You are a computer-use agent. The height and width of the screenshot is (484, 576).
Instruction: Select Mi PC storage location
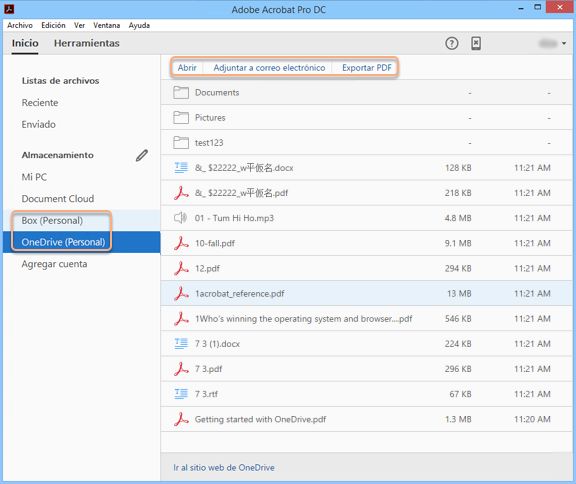[x=34, y=177]
